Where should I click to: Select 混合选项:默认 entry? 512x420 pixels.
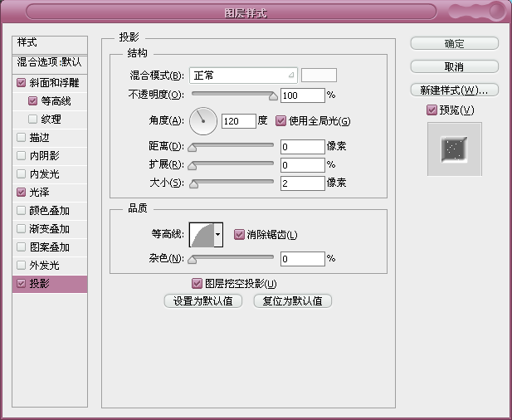[x=50, y=64]
